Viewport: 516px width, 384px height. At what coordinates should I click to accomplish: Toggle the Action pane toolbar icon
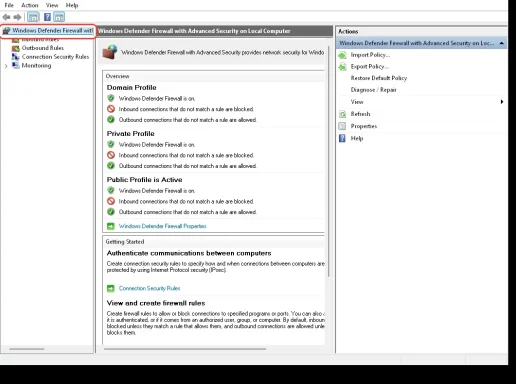tap(59, 17)
